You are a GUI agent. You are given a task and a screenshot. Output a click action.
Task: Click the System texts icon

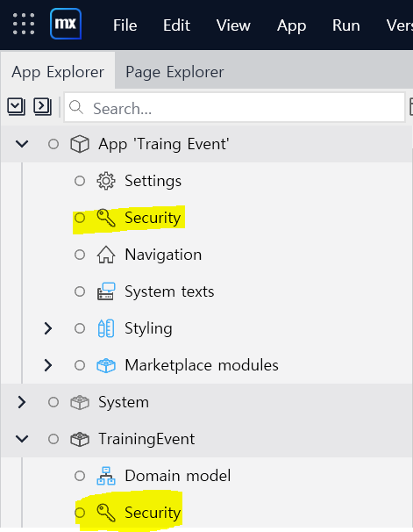pos(106,291)
